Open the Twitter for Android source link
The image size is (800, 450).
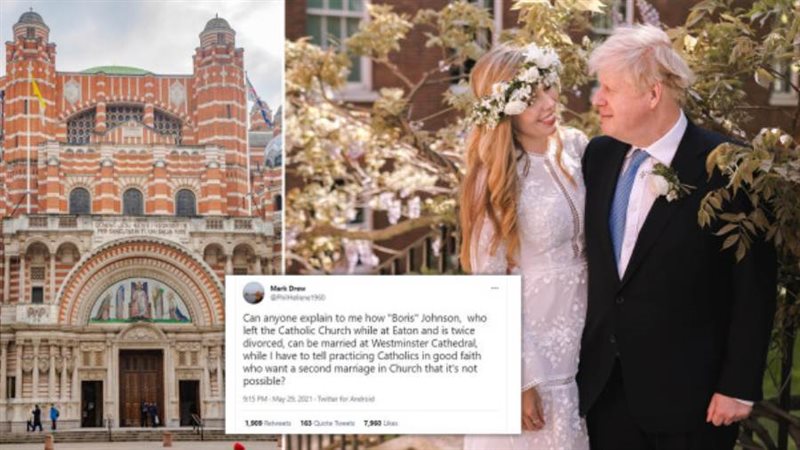tap(346, 399)
